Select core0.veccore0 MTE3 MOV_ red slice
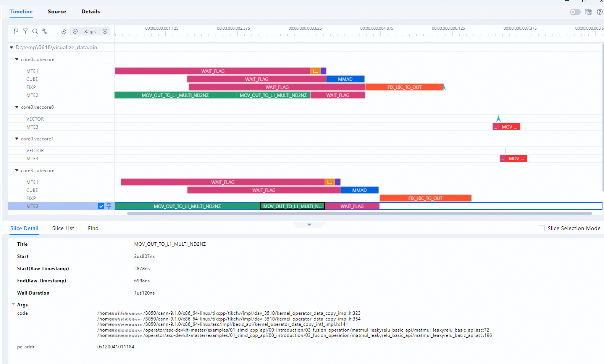This screenshot has width=604, height=364. [x=509, y=127]
